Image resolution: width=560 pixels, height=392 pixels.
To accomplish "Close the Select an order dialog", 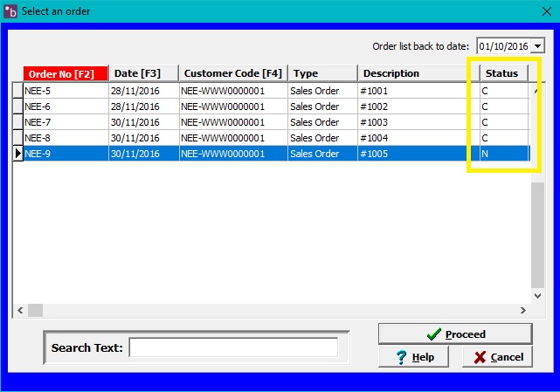I will 546,11.
